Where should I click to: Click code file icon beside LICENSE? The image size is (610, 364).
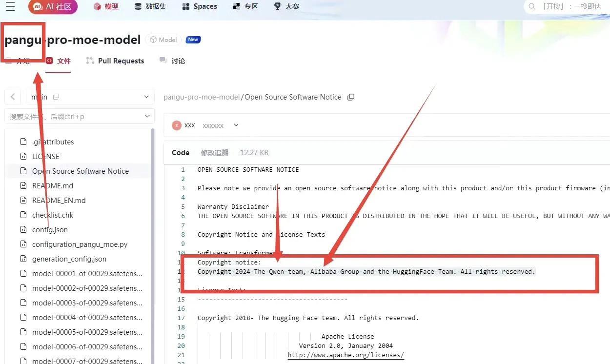coord(23,157)
